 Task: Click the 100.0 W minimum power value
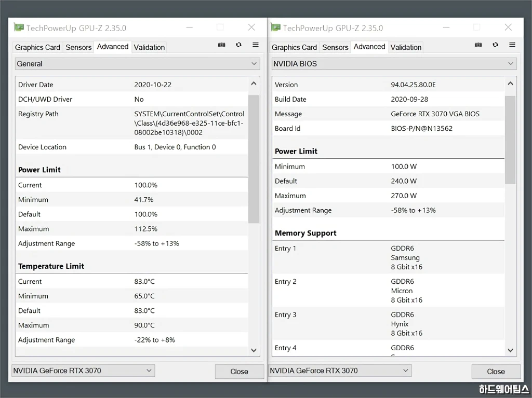pos(403,167)
